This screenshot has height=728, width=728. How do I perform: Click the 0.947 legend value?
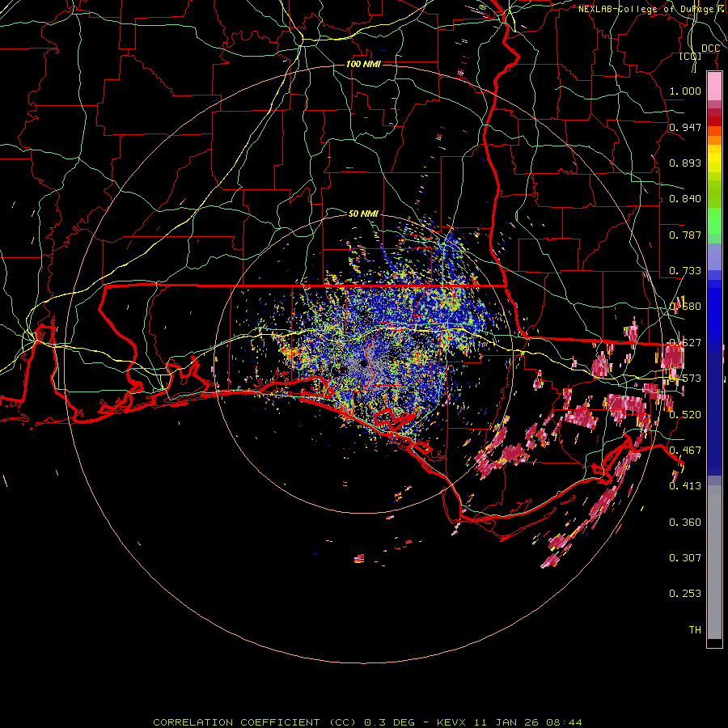685,127
